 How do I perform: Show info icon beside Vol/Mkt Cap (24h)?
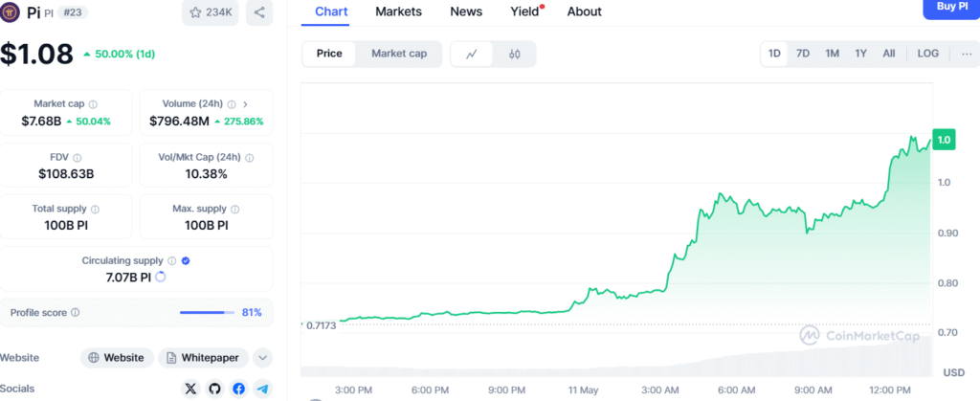252,158
